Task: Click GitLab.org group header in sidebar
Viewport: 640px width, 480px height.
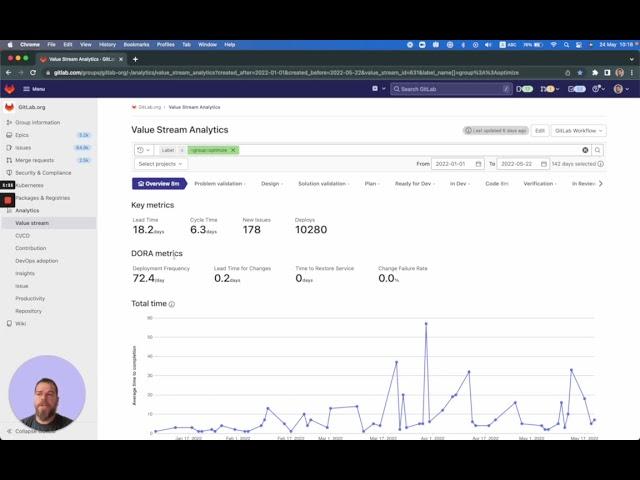Action: pos(32,107)
